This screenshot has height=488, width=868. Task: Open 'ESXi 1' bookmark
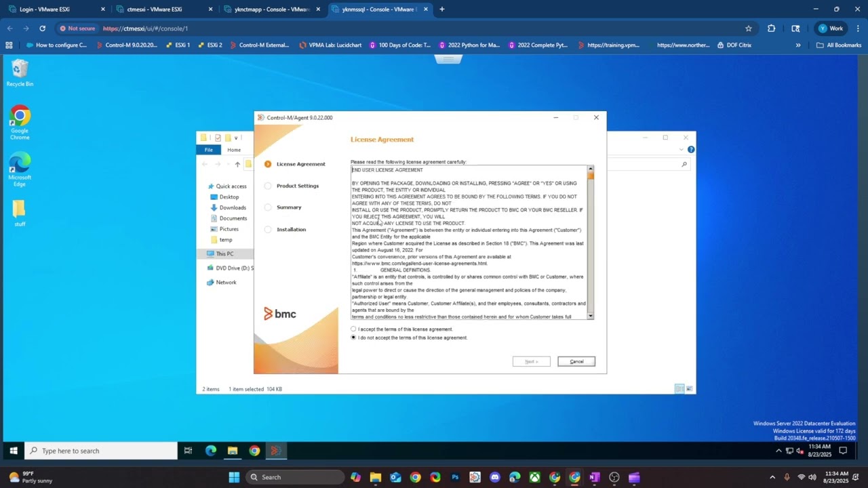pos(178,45)
